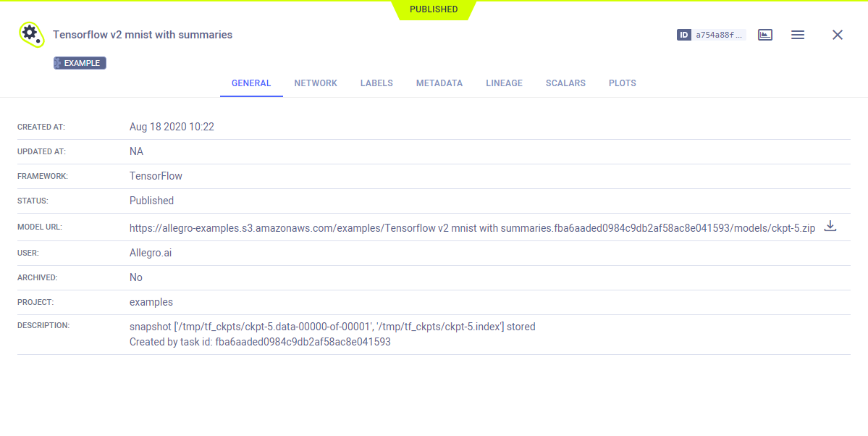Click the project value 'examples'

(151, 302)
